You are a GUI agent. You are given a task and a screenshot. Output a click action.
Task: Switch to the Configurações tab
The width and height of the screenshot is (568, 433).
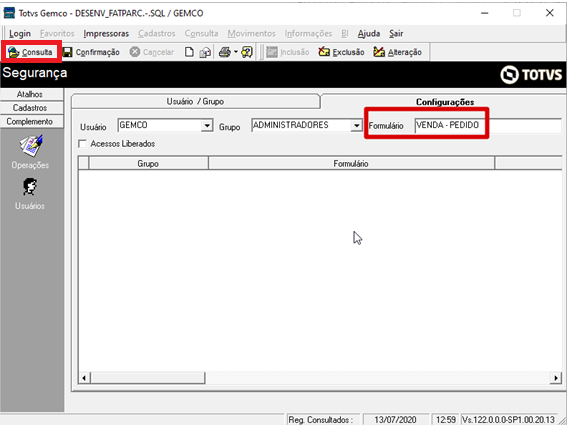click(445, 102)
